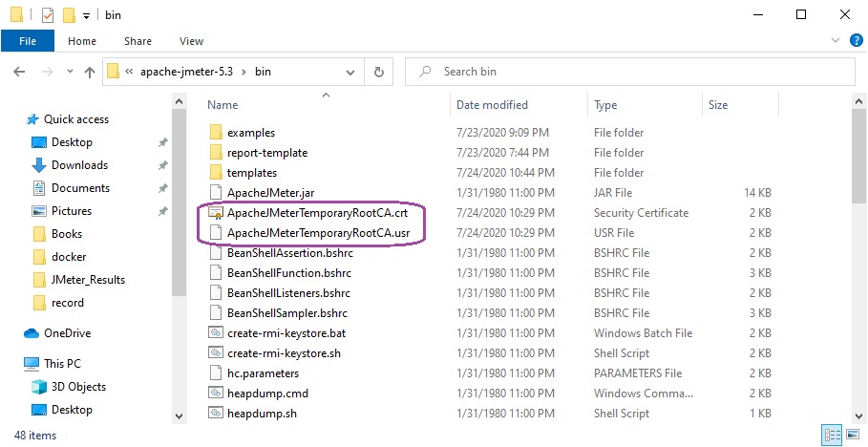
Task: Select the report-template folder icon
Action: [217, 153]
